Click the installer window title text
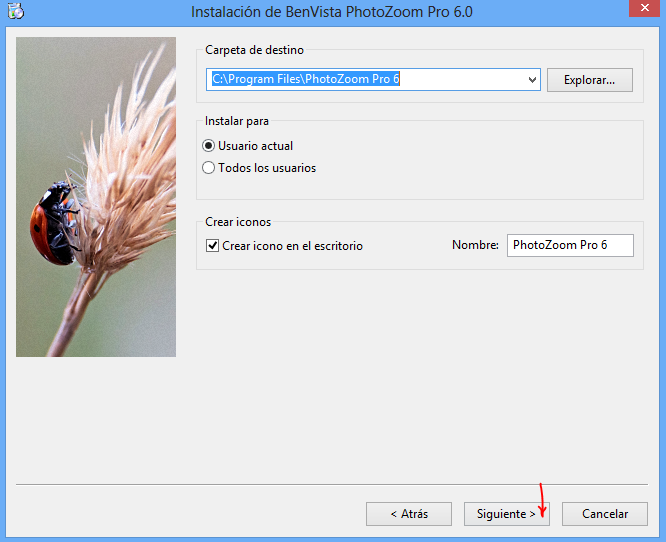This screenshot has width=666, height=542. [x=332, y=11]
